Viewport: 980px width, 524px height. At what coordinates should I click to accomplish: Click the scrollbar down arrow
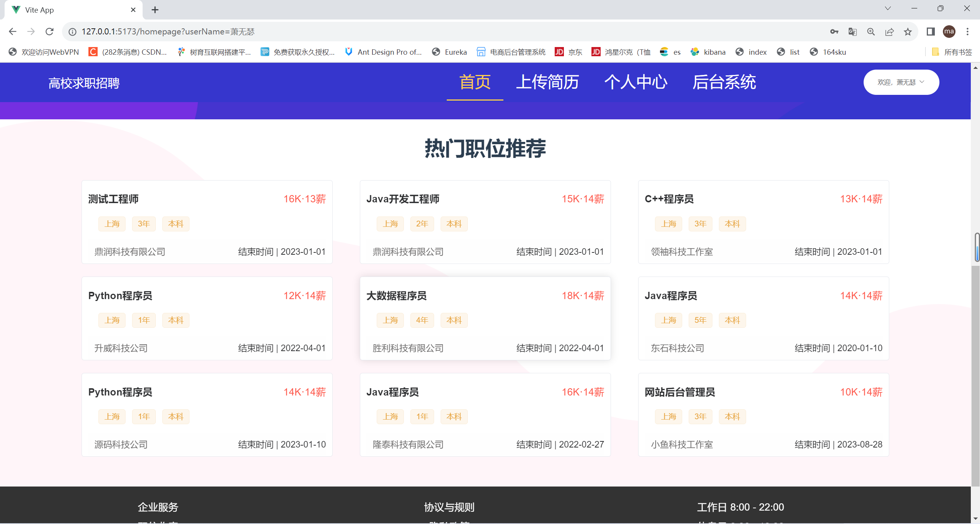click(x=975, y=519)
